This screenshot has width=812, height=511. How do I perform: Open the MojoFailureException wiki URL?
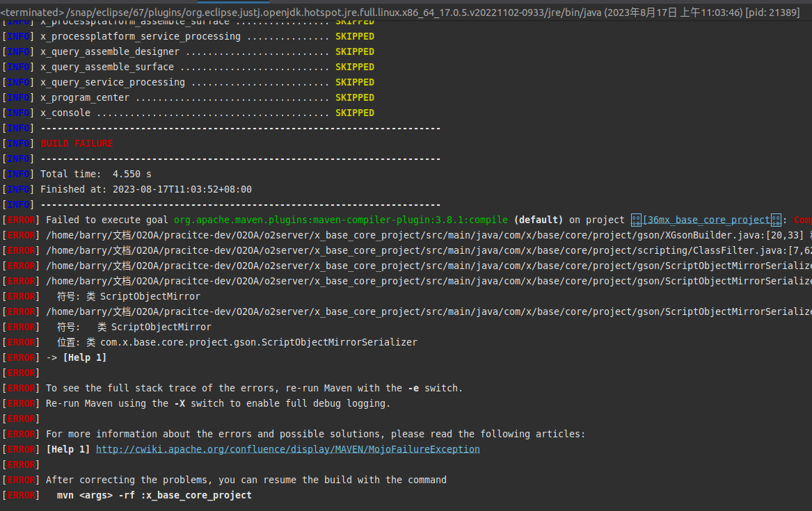coord(287,449)
